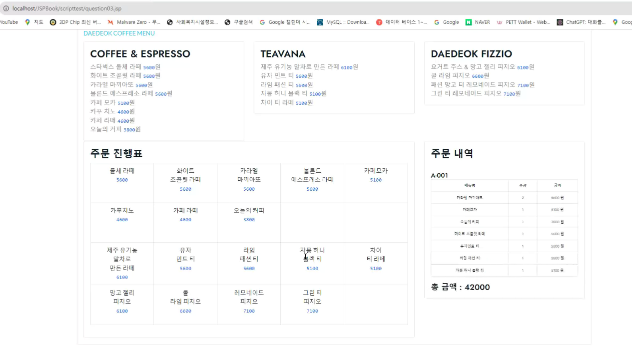This screenshot has height=364, width=632.
Task: Select 카푸치노 4600 cell in order grid
Action: click(x=122, y=223)
